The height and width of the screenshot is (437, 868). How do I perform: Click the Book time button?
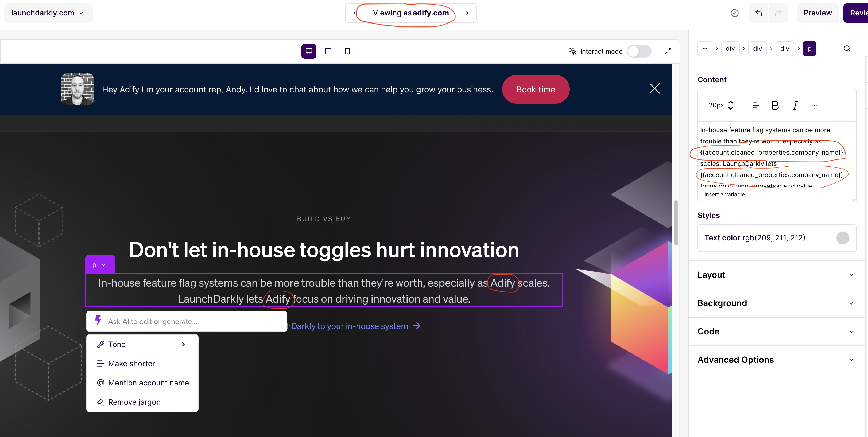point(536,89)
